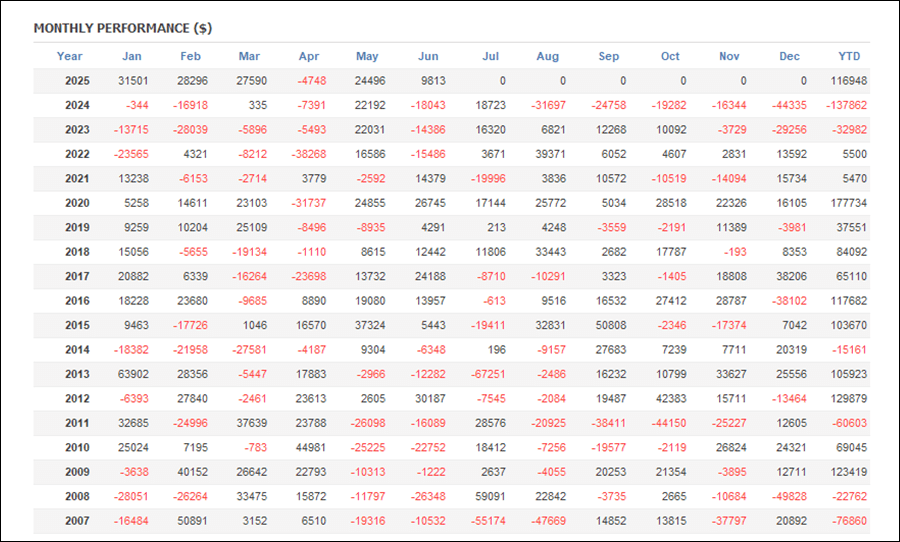This screenshot has height=542, width=900.
Task: Click July 2013 value -67251
Action: [488, 374]
